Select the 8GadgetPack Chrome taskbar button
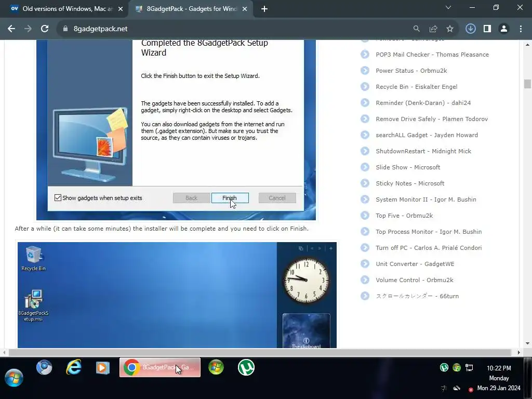This screenshot has width=532, height=399. pos(160,367)
